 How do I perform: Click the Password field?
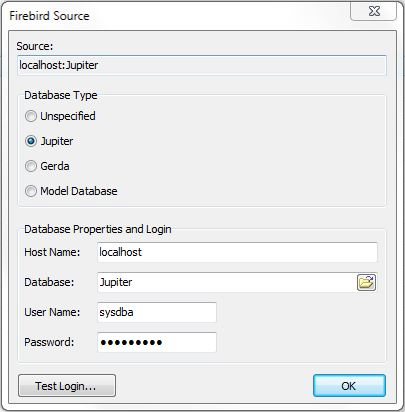click(x=157, y=342)
